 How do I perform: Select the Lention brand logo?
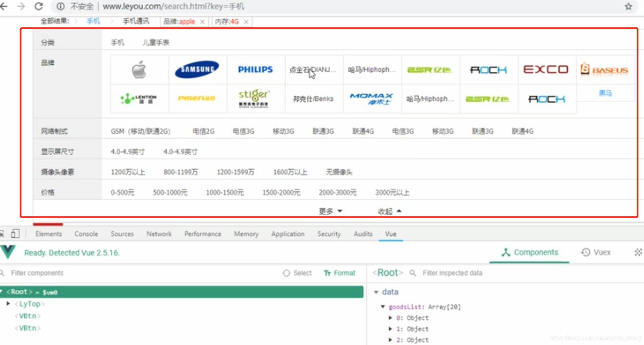[x=139, y=99]
